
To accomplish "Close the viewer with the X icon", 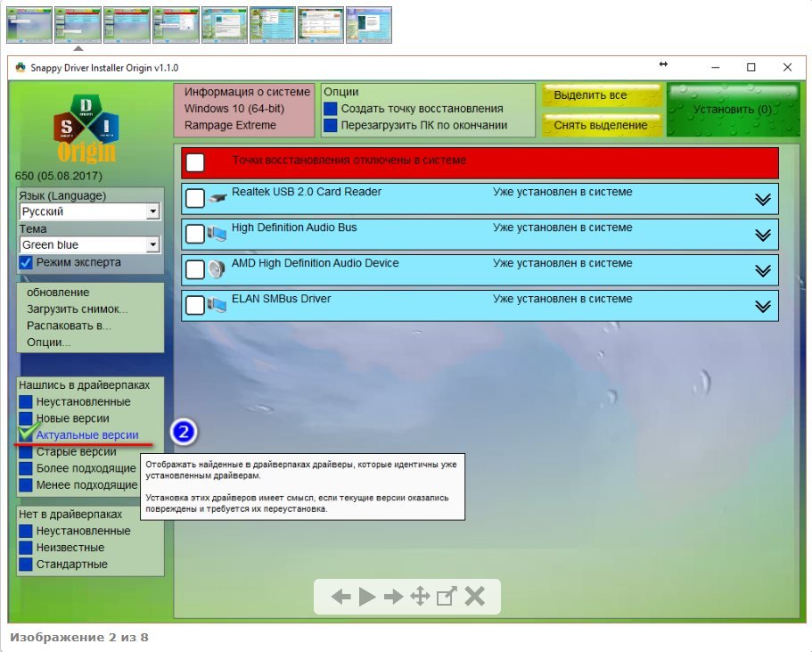I will 475,598.
